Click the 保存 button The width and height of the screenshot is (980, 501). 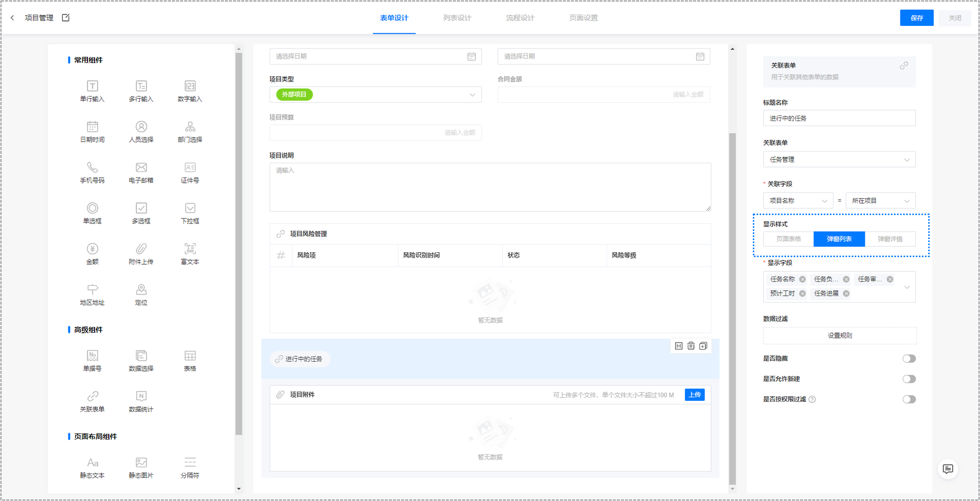pos(917,18)
